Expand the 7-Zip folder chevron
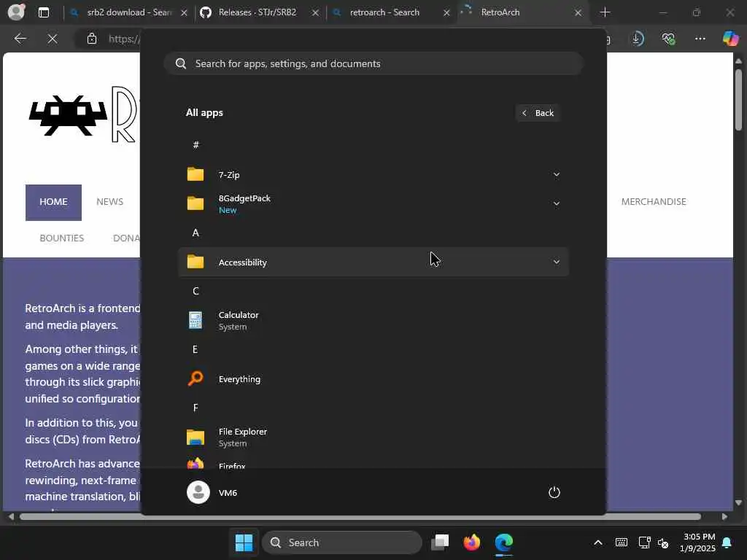Screen dimensions: 747x560 (x=556, y=174)
